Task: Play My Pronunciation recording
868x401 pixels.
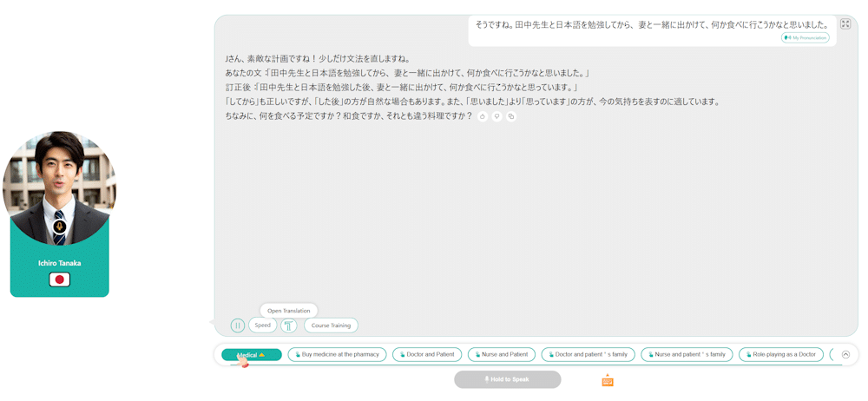Action: click(806, 37)
